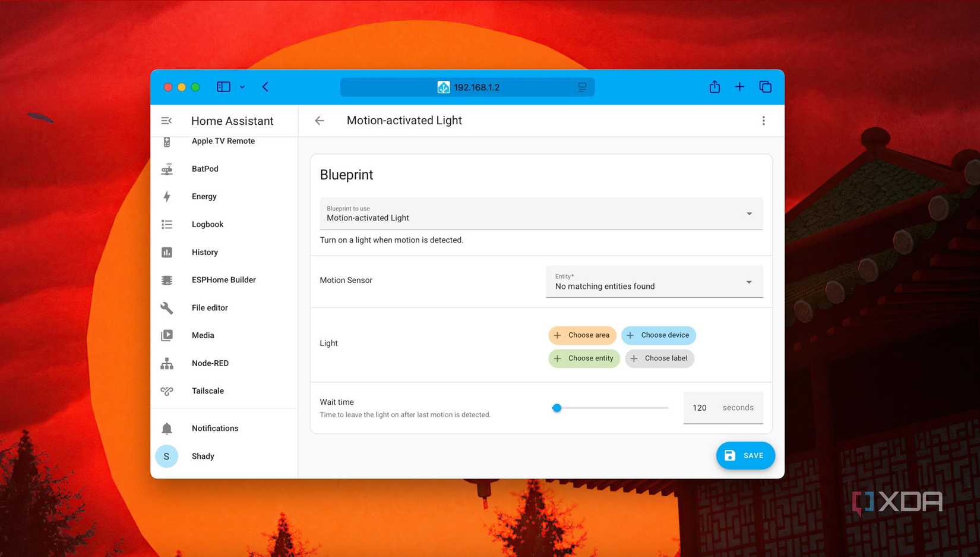Collapse the Home Assistant sidebar menu icon
Viewport: 980px width, 557px height.
pyautogui.click(x=166, y=121)
